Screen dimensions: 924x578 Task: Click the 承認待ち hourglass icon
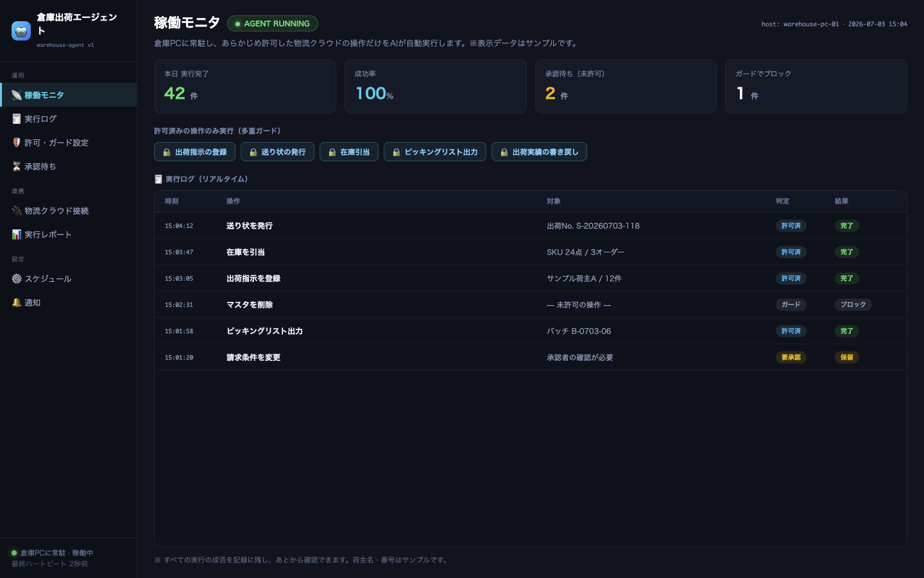17,166
